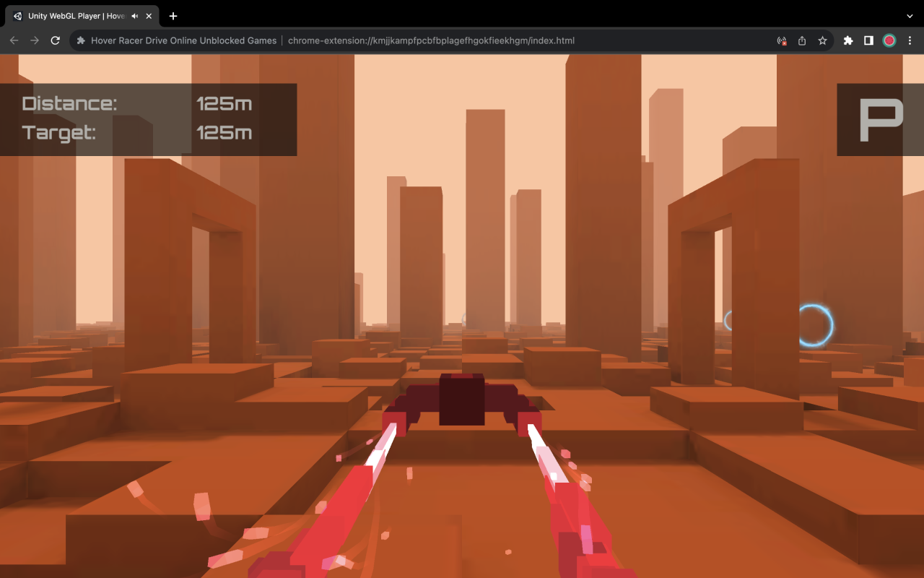Open the side panel icon next to extensions
The width and height of the screenshot is (924, 578).
[x=868, y=40]
